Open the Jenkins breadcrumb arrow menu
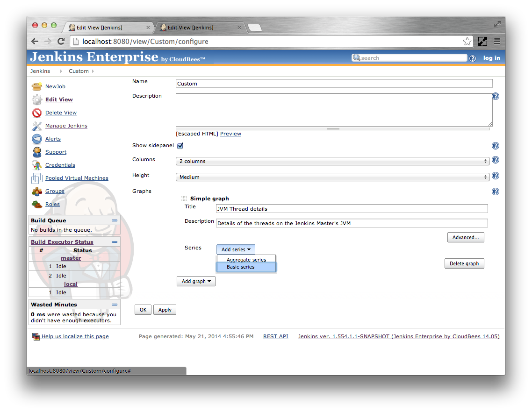 61,71
